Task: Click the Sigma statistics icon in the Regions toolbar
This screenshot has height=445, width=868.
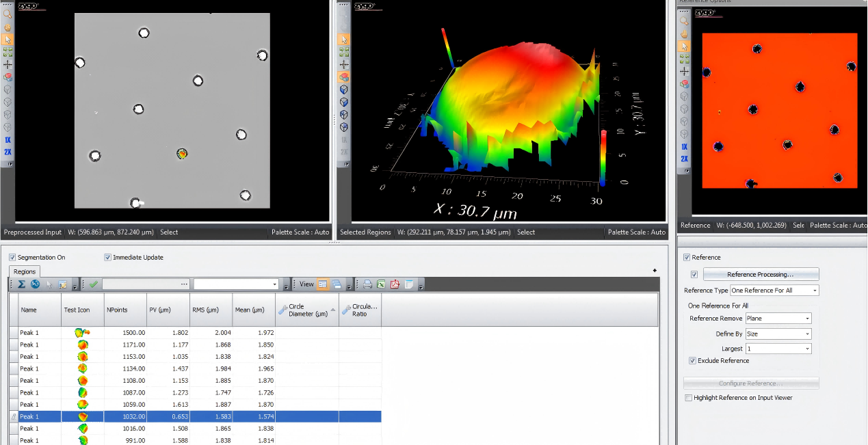Action: click(21, 284)
